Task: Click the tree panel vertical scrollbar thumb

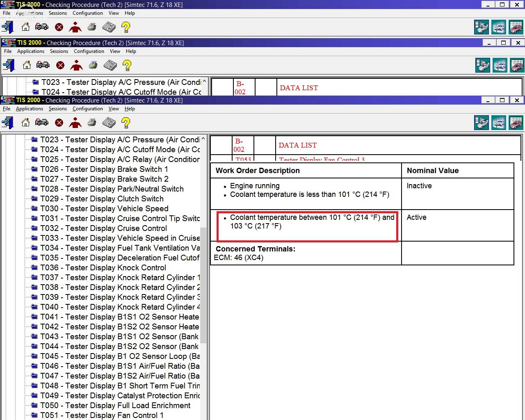Action: (203, 285)
